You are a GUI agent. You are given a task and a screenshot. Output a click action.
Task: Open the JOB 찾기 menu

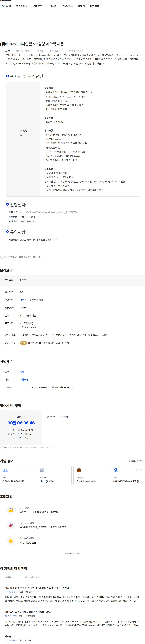pos(5,6)
